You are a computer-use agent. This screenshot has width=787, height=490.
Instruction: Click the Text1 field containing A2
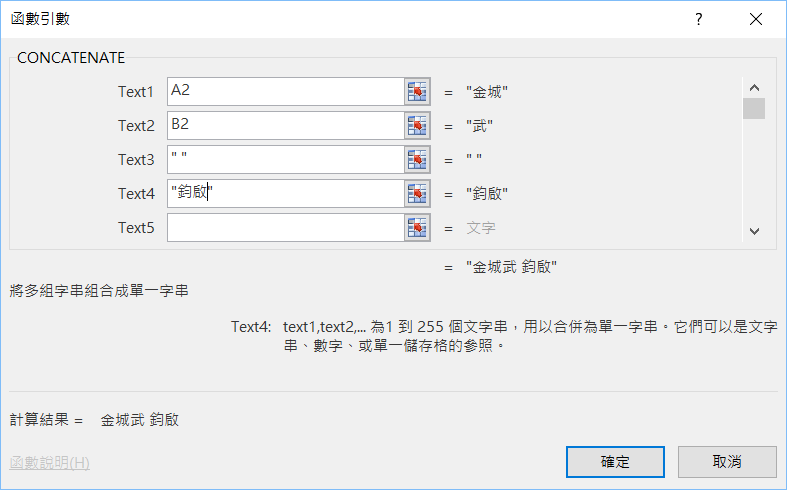pyautogui.click(x=285, y=92)
